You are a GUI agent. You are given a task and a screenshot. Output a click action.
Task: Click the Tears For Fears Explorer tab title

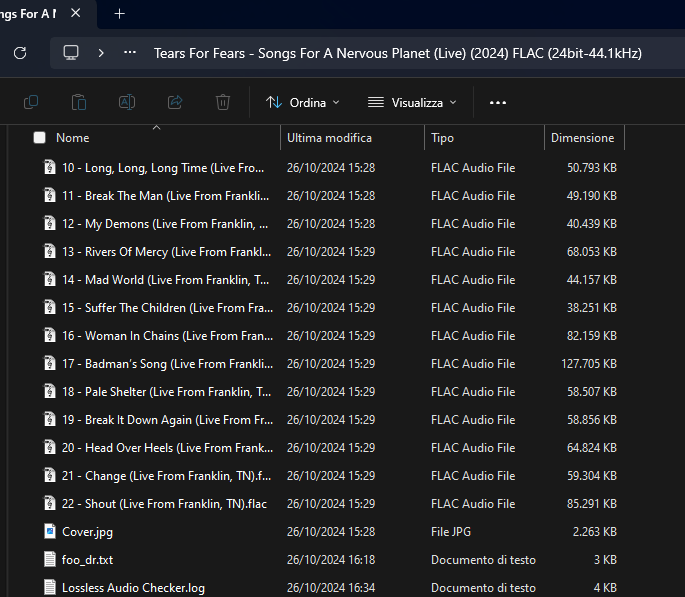(28, 14)
